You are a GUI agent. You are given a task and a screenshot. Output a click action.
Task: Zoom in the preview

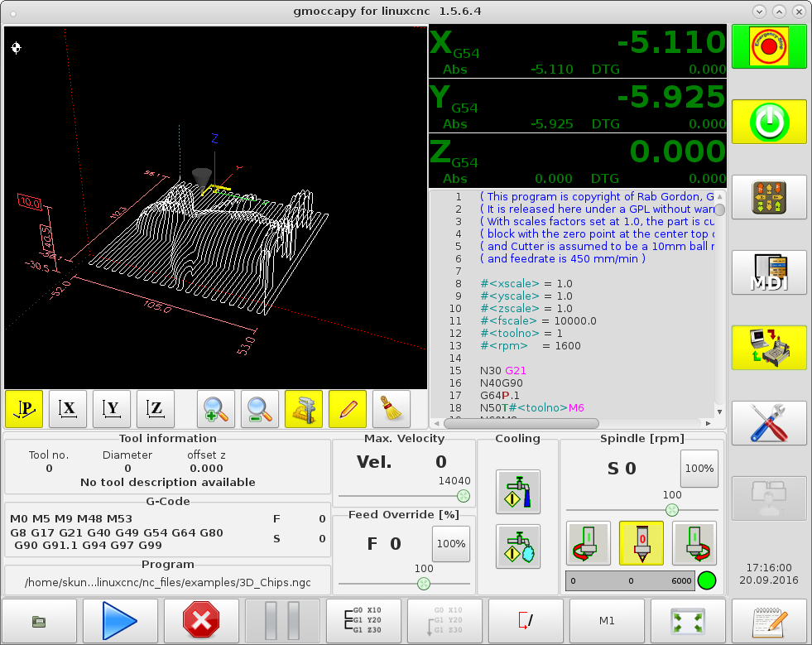[216, 409]
